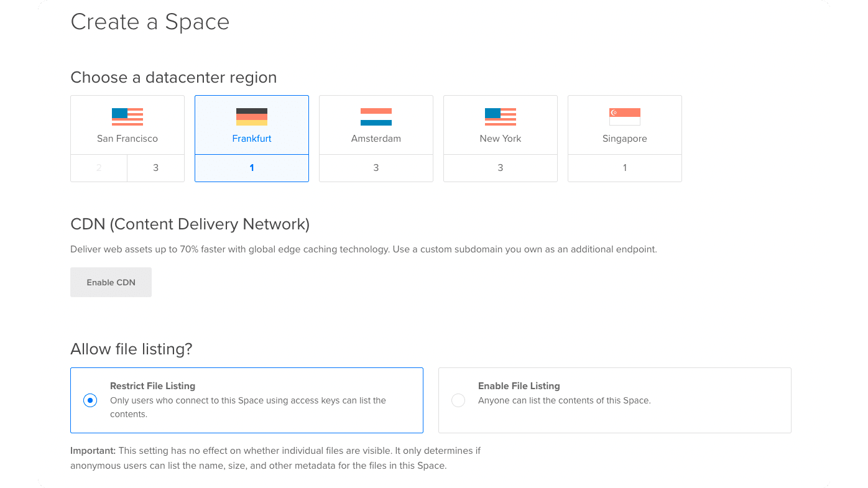Click disabled San Francisco datacenter 2

click(x=99, y=168)
